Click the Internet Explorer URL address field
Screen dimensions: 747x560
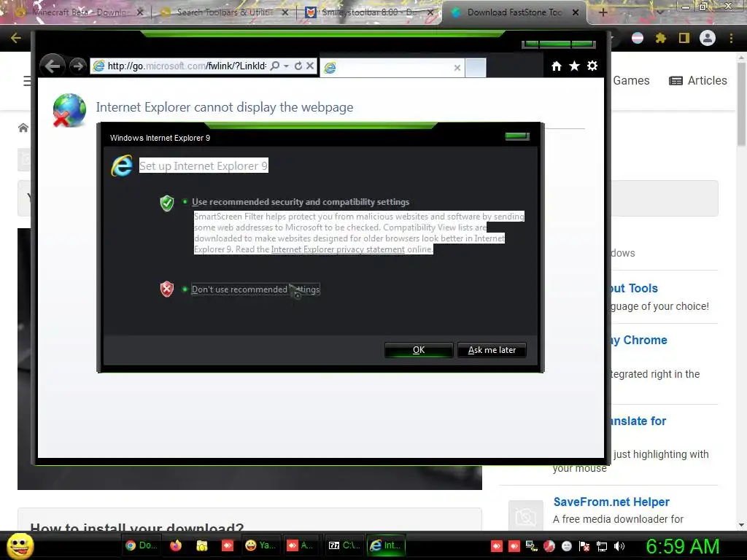[x=187, y=66]
